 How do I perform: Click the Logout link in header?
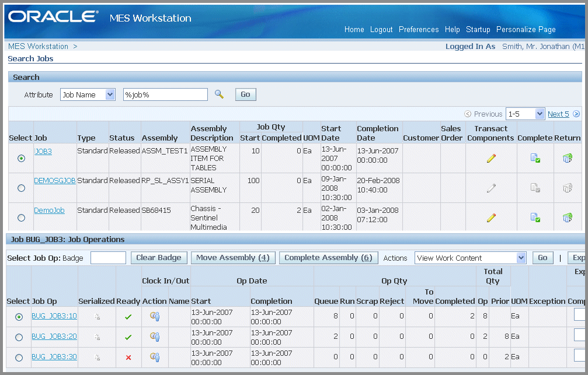[381, 29]
